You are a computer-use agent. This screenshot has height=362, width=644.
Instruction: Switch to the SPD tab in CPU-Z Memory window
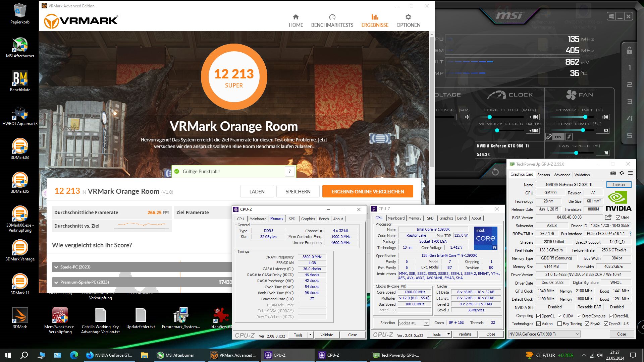(x=292, y=219)
